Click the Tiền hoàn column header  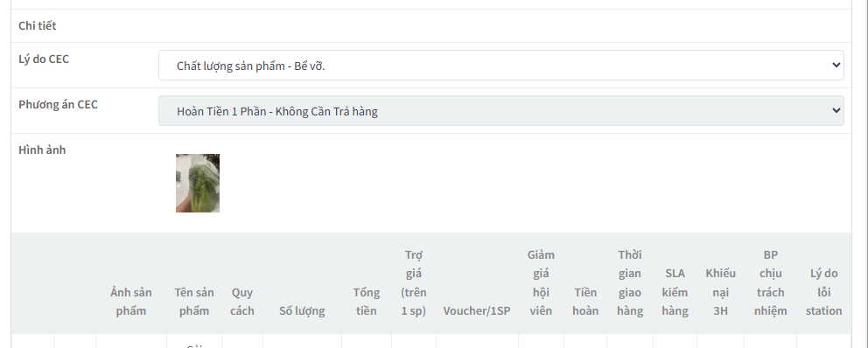point(585,302)
